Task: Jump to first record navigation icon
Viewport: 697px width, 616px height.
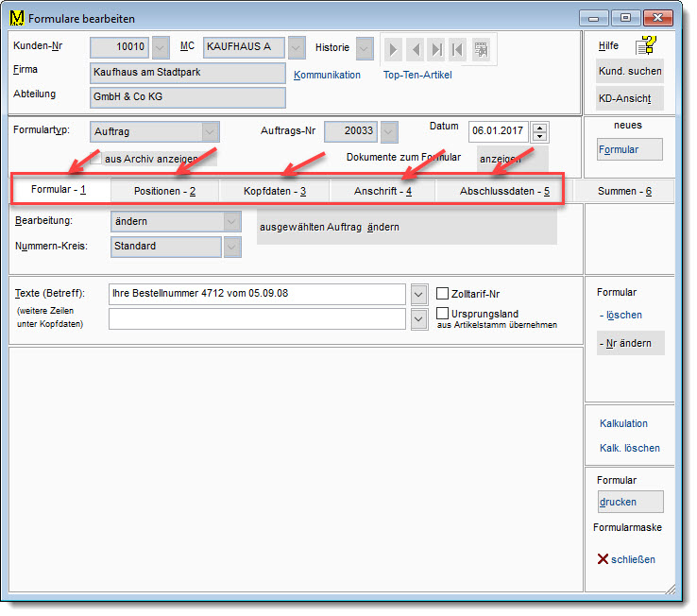Action: 458,49
